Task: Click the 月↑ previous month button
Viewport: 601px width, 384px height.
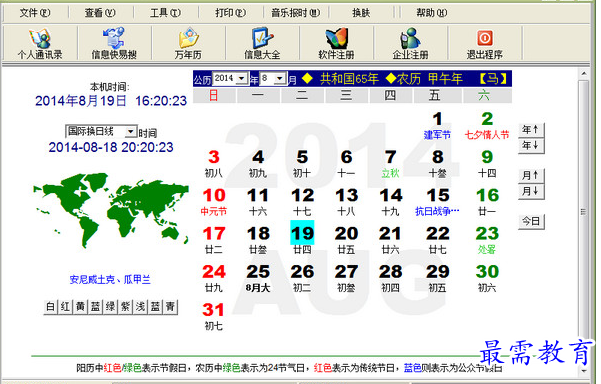Action: coord(531,176)
